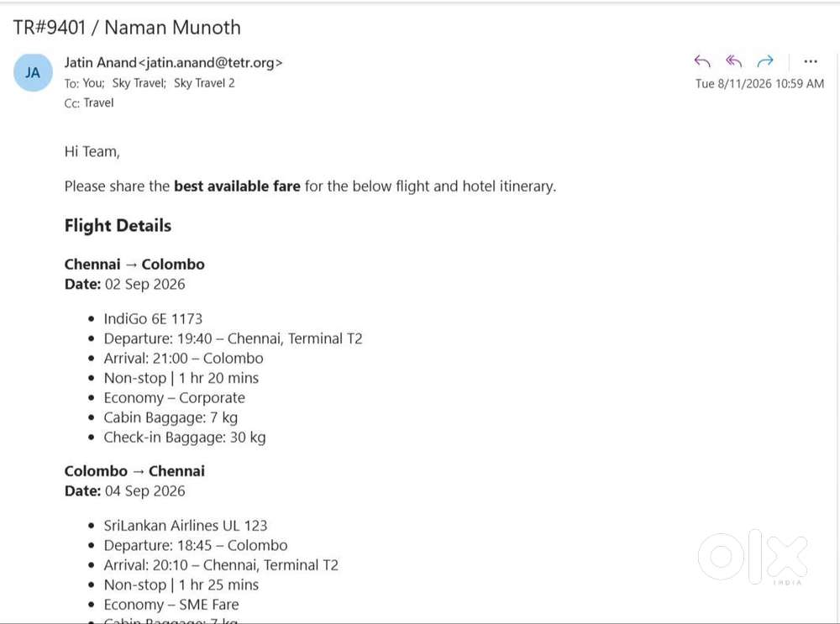Screen dimensions: 840x624
Task: Click the "Sky Travel" recipient
Action: pyautogui.click(x=139, y=83)
